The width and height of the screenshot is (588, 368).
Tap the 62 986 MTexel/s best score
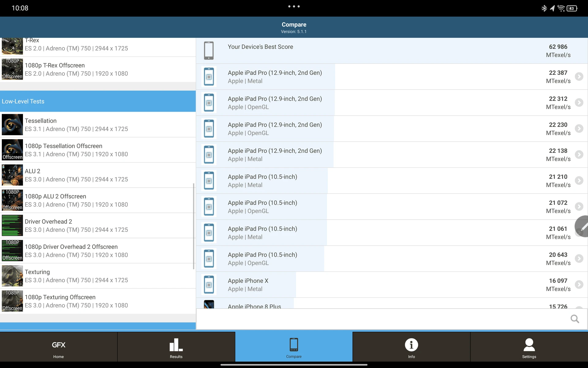click(x=558, y=51)
